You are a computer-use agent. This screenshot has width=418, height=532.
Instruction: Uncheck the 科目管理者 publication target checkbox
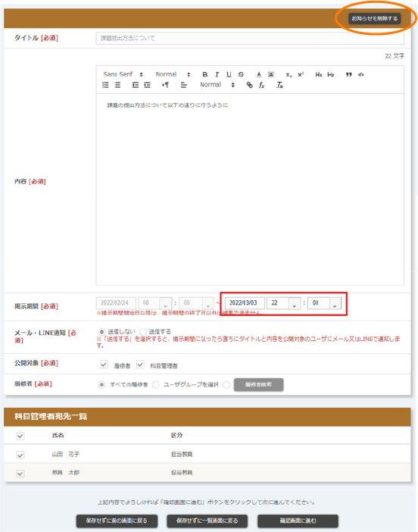(140, 365)
